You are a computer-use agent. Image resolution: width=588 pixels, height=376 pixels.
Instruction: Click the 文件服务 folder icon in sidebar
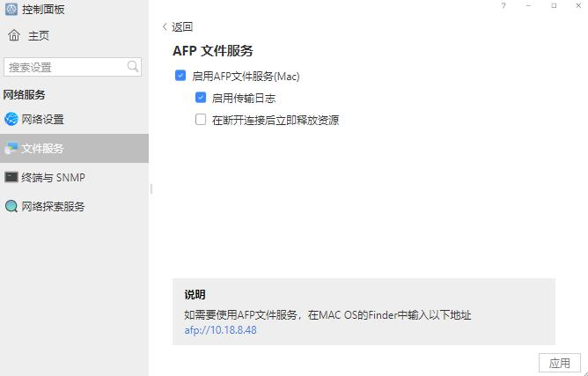(11, 149)
